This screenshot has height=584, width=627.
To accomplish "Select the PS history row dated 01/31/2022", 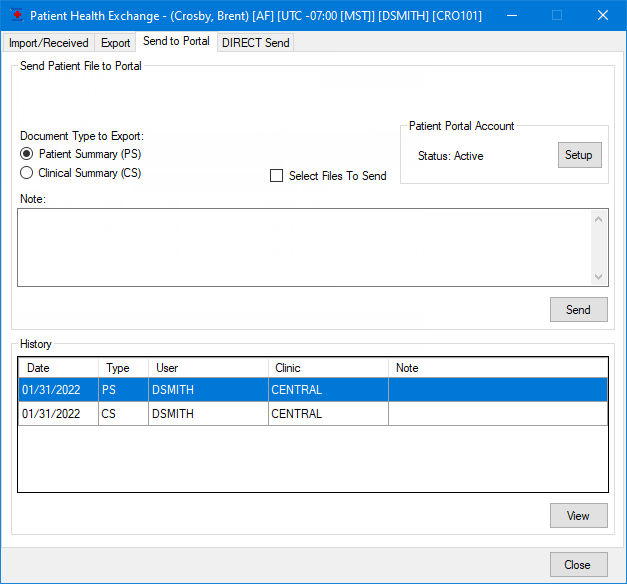I will (313, 390).
